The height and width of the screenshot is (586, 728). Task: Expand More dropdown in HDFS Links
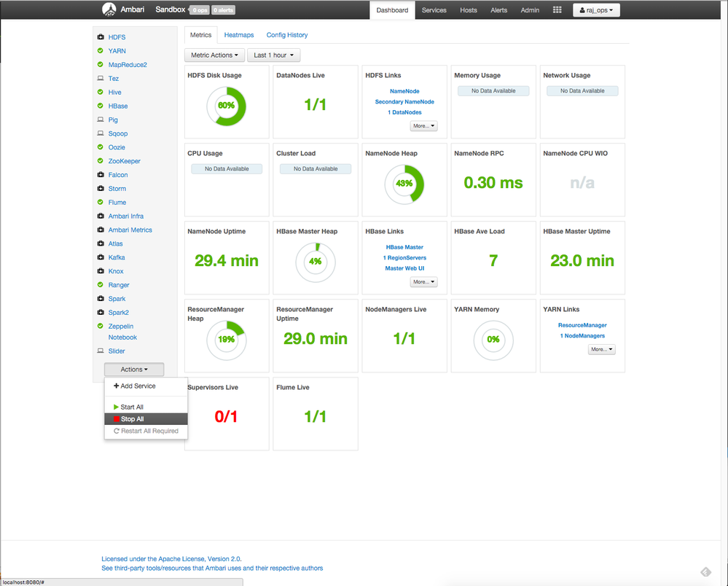pos(423,126)
